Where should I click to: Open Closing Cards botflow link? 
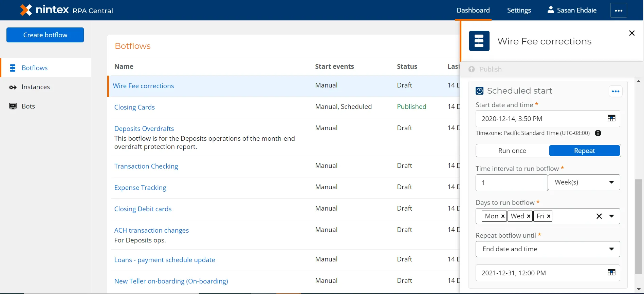coord(134,107)
